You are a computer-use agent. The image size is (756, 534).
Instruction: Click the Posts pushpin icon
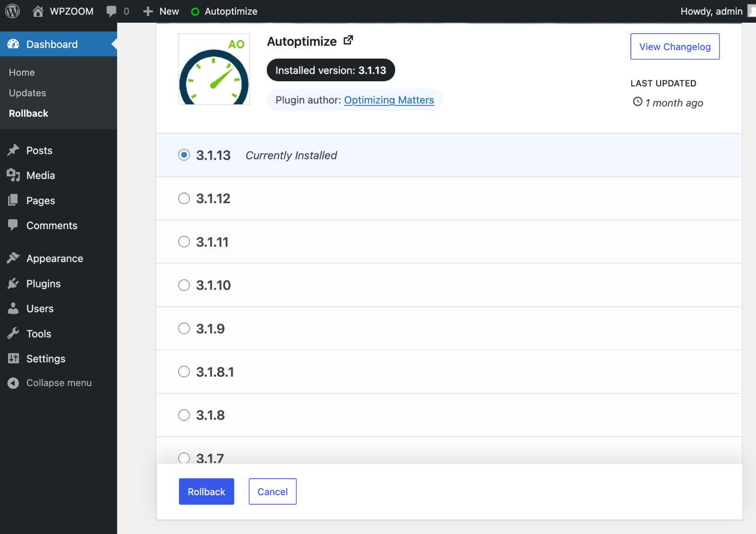(13, 150)
